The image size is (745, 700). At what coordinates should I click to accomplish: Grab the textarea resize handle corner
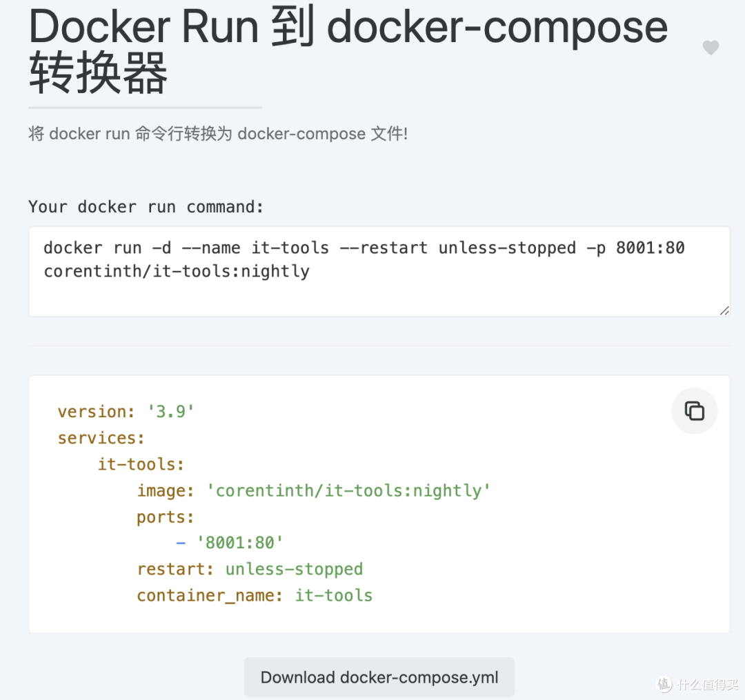724,310
